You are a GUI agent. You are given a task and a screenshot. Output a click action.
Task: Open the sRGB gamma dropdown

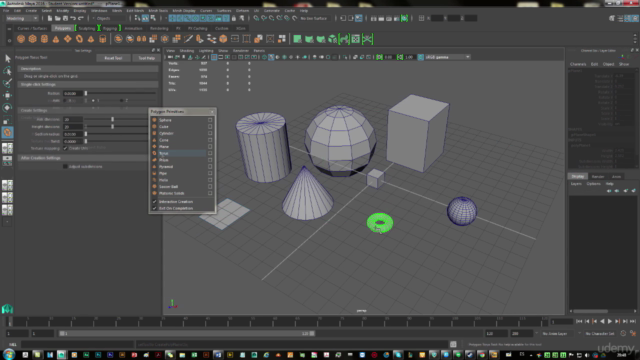(x=447, y=57)
